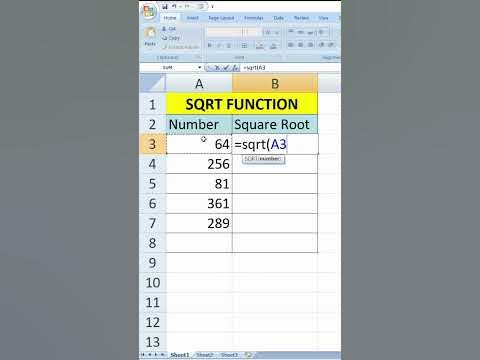480x360 pixels.
Task: Toggle Italic formatting
Action: pos(219,45)
